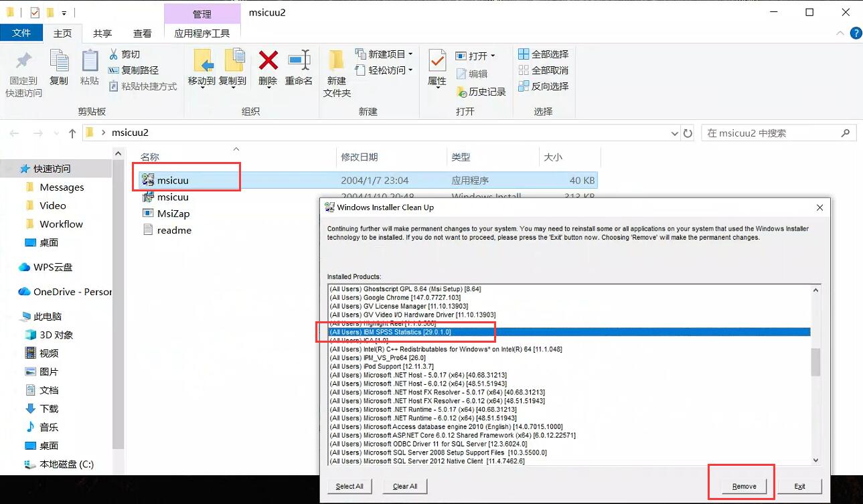This screenshot has width=863, height=504.
Task: Switch to the Share ribbon tab
Action: [102, 33]
